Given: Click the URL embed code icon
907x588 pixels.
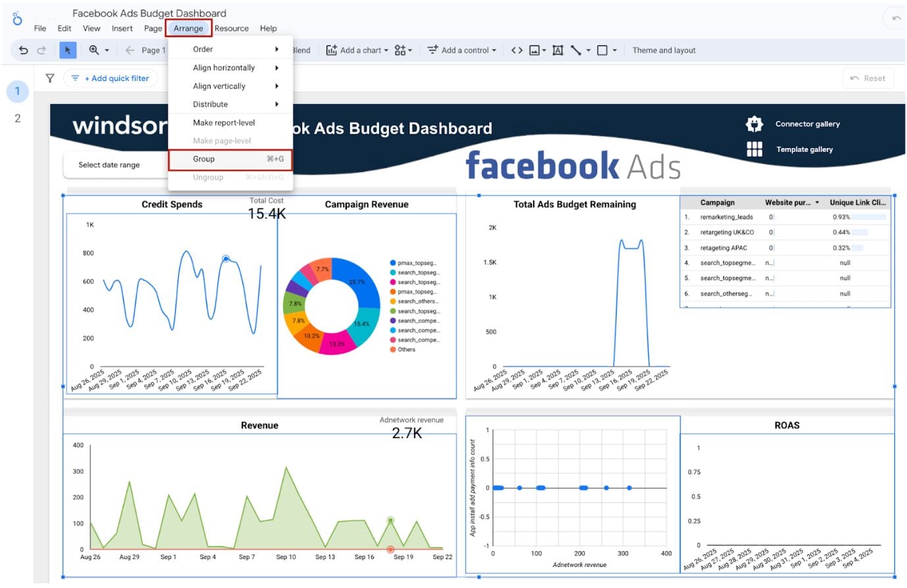Looking at the screenshot, I should [x=517, y=50].
